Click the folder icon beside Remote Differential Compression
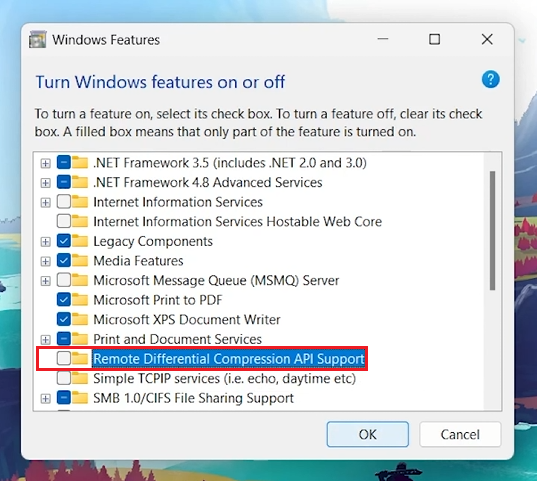The height and width of the screenshot is (481, 537). 80,359
